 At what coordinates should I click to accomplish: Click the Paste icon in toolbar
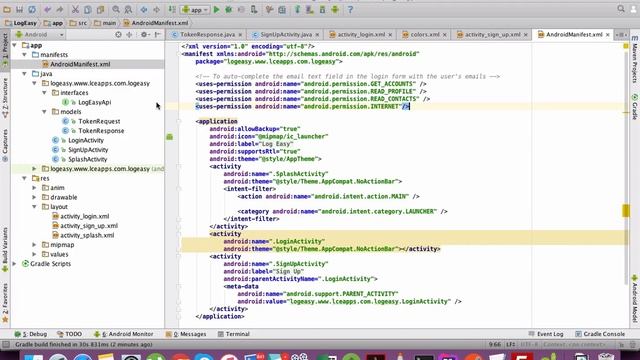(x=100, y=9)
